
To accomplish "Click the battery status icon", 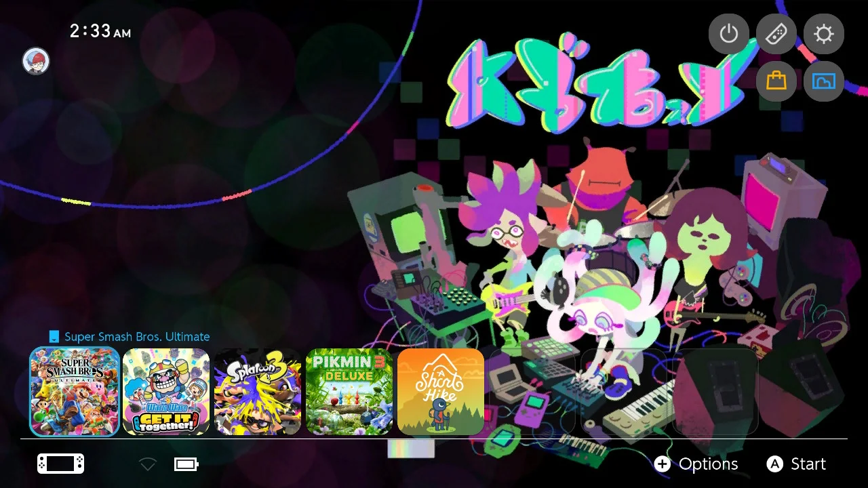I will tap(186, 464).
